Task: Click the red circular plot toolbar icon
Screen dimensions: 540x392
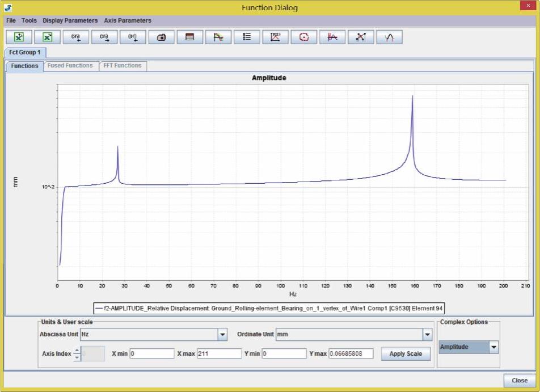Action: [304, 37]
